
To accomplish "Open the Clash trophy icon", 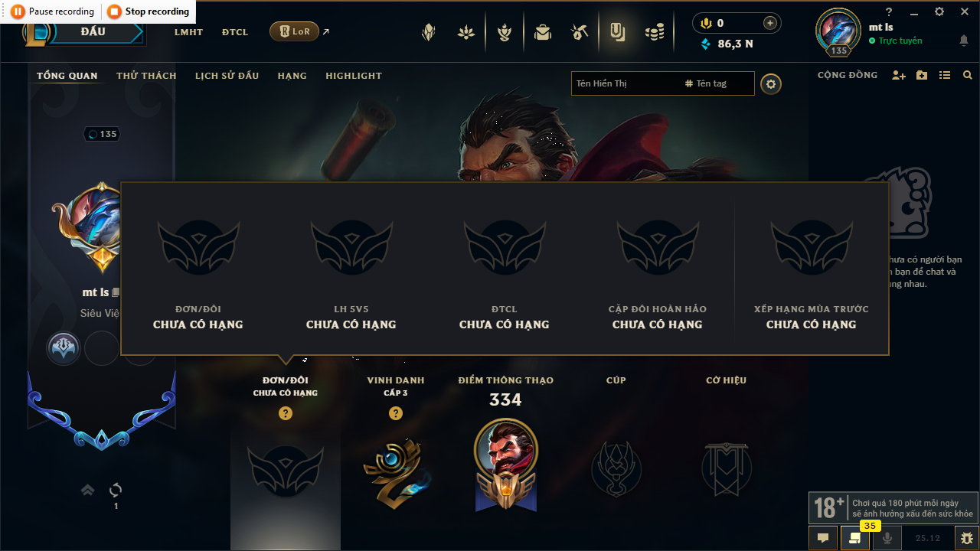I will 505,32.
